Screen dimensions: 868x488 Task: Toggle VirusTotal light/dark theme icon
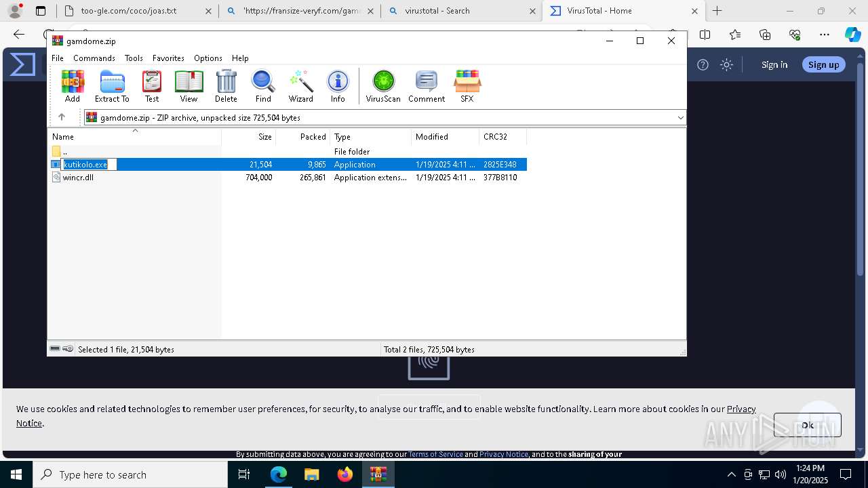(727, 64)
